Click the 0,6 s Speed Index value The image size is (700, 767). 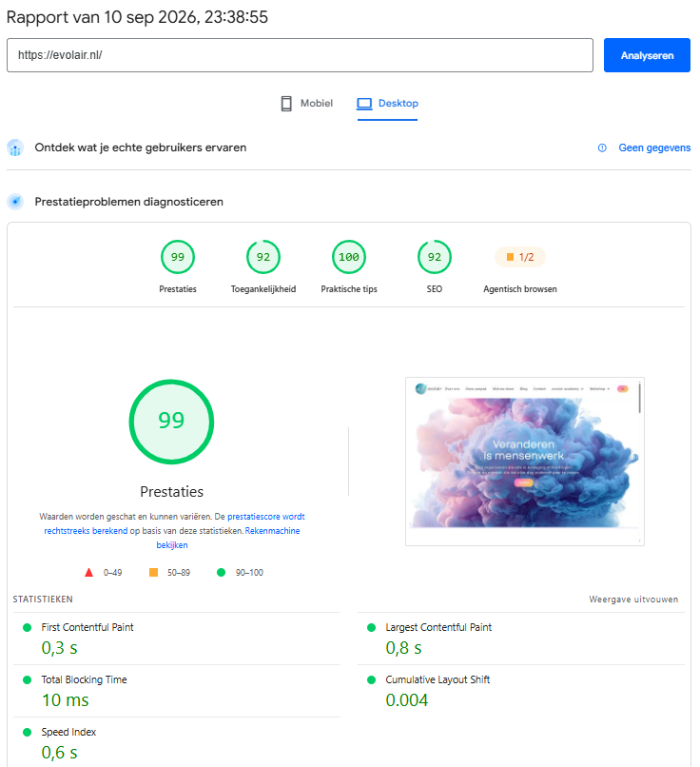[59, 753]
